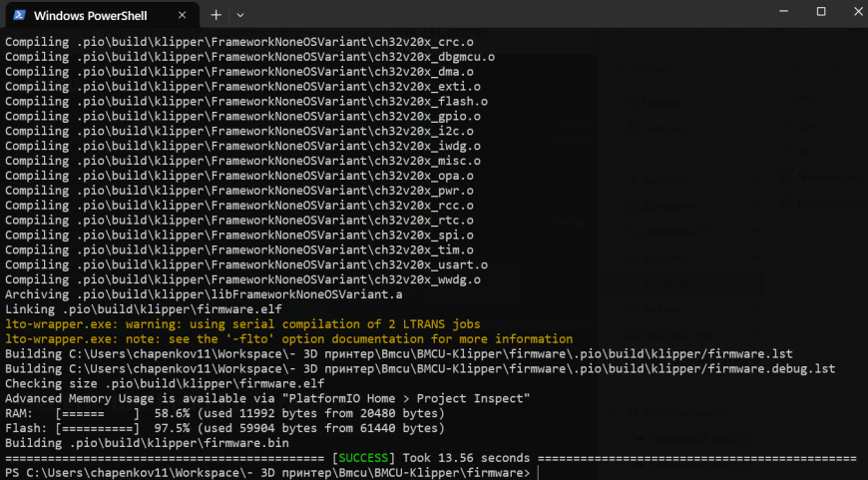Click the ch32v20x_i2c.o compile line

click(x=239, y=132)
